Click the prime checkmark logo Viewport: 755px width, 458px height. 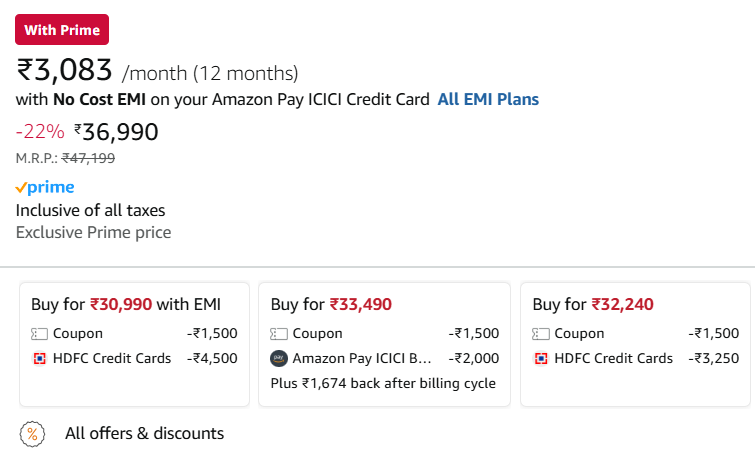(45, 187)
